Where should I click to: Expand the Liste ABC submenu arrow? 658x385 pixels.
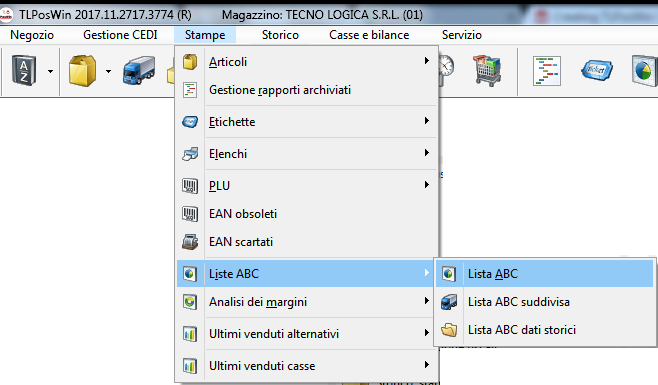click(427, 273)
